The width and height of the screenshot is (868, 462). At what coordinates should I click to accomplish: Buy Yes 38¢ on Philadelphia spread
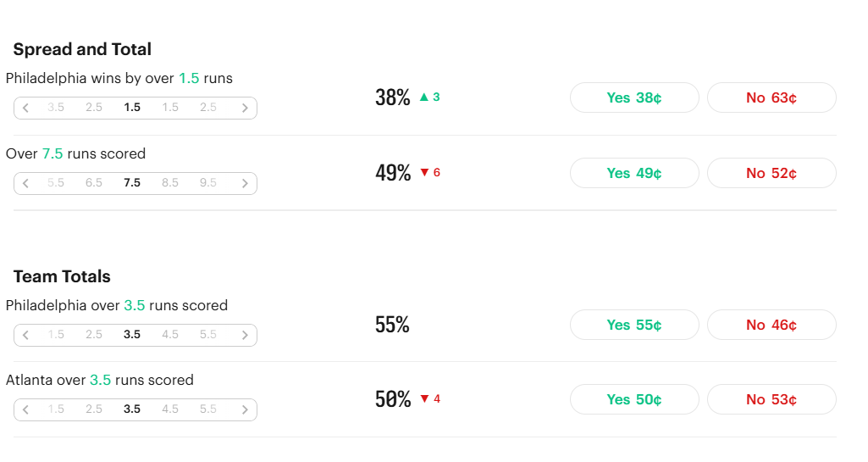(x=634, y=98)
